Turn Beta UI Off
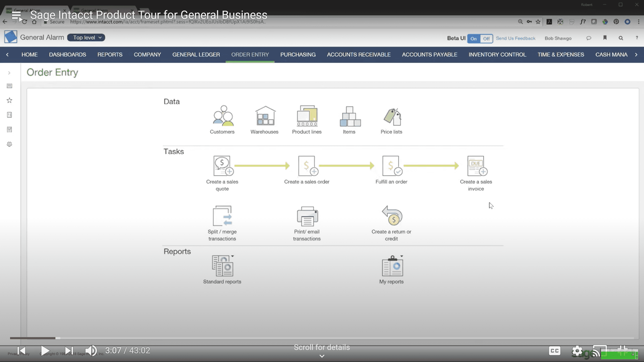644x362 pixels. click(x=486, y=39)
